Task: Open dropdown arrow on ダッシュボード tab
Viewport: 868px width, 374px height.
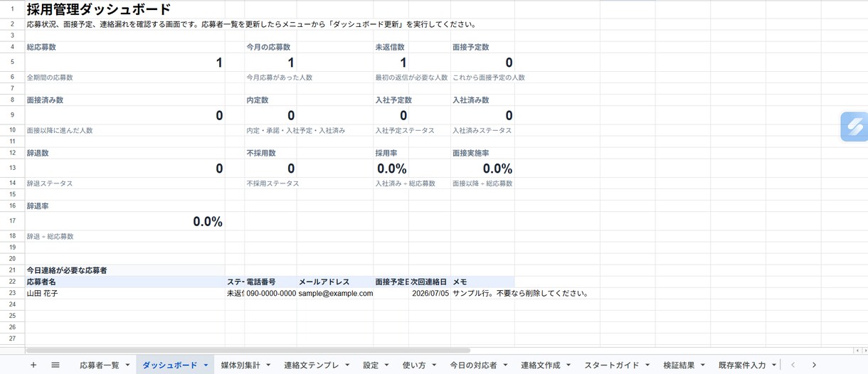Action: (x=206, y=365)
